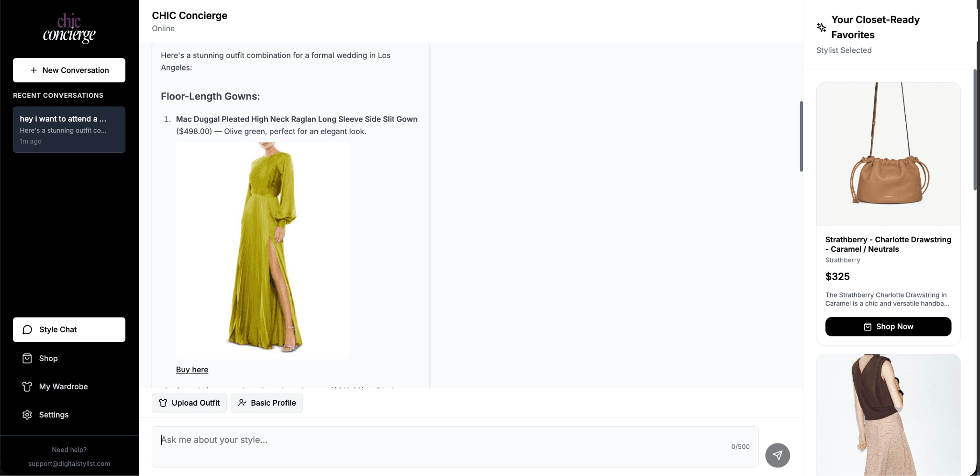Image resolution: width=980 pixels, height=476 pixels.
Task: Click the CHIC Concierge chat header title
Action: 189,15
